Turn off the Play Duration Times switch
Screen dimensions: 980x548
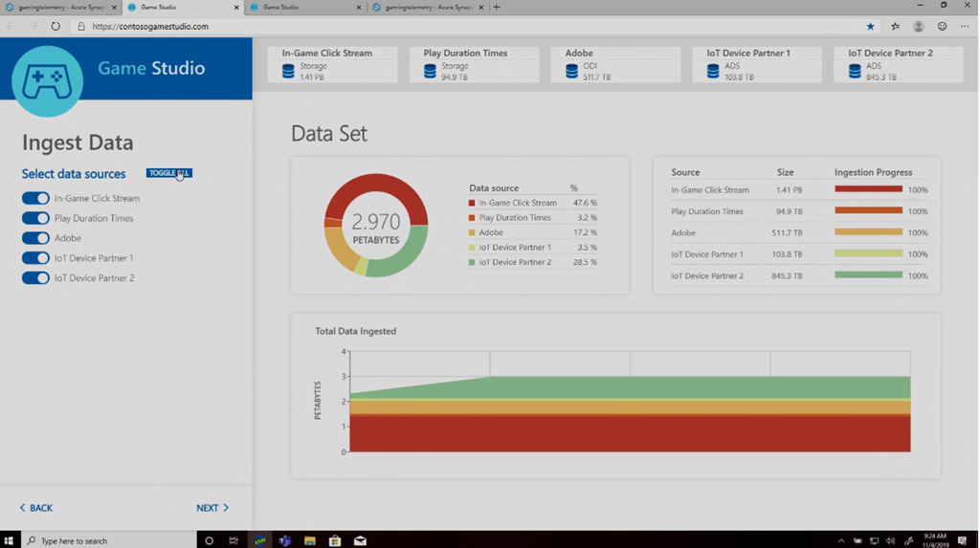pyautogui.click(x=35, y=218)
